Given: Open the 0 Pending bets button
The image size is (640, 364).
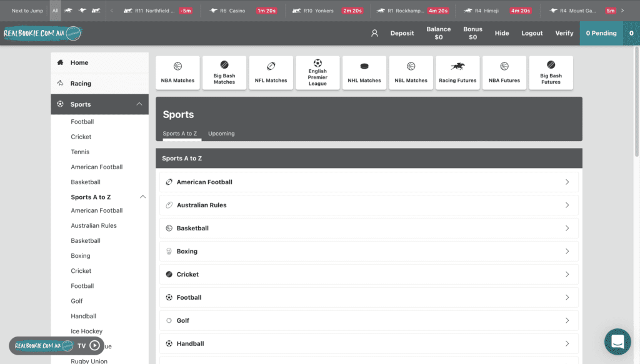Looking at the screenshot, I should pos(601,33).
